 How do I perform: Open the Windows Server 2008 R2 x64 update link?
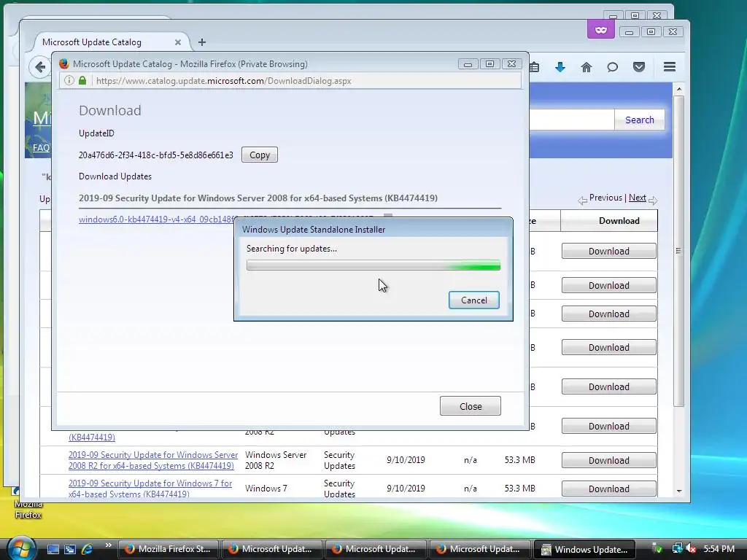(153, 460)
